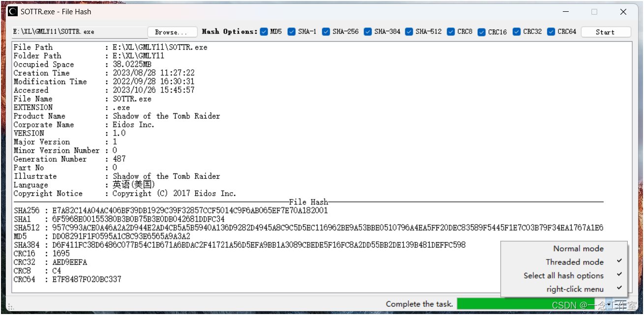This screenshot has width=644, height=315.
Task: Click the CRC64 value E7F8487F020BC337
Action: [x=87, y=279]
